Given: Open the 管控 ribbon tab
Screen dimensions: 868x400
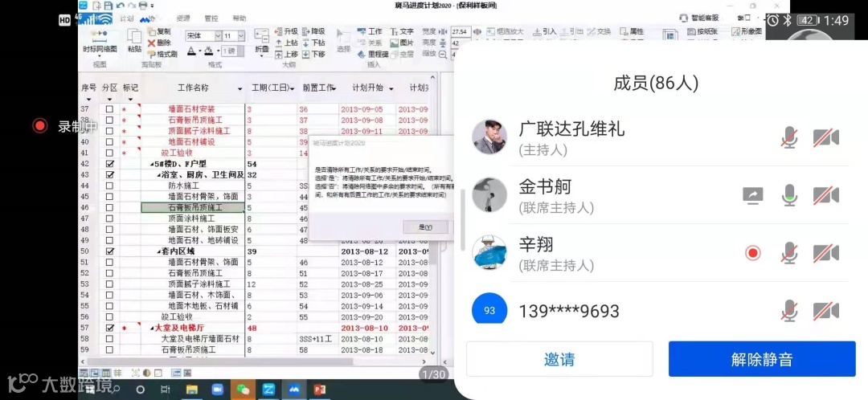Looking at the screenshot, I should (x=211, y=18).
